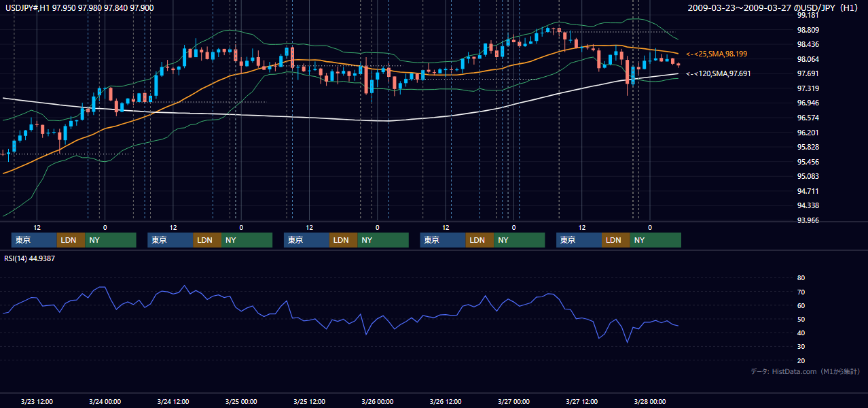Image resolution: width=868 pixels, height=408 pixels.
Task: Click the 98.064 price axis value
Action: pos(810,59)
